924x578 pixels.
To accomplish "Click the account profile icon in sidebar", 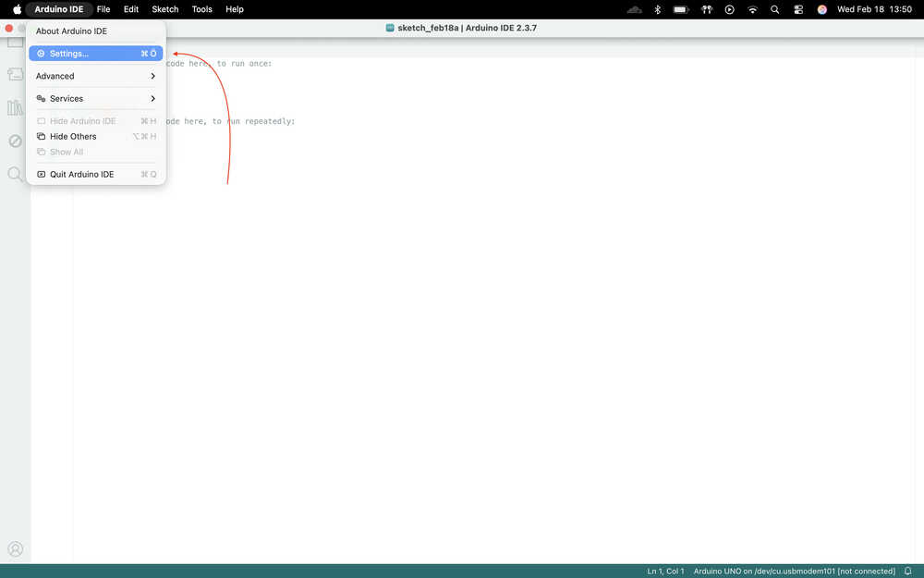I will [x=16, y=549].
